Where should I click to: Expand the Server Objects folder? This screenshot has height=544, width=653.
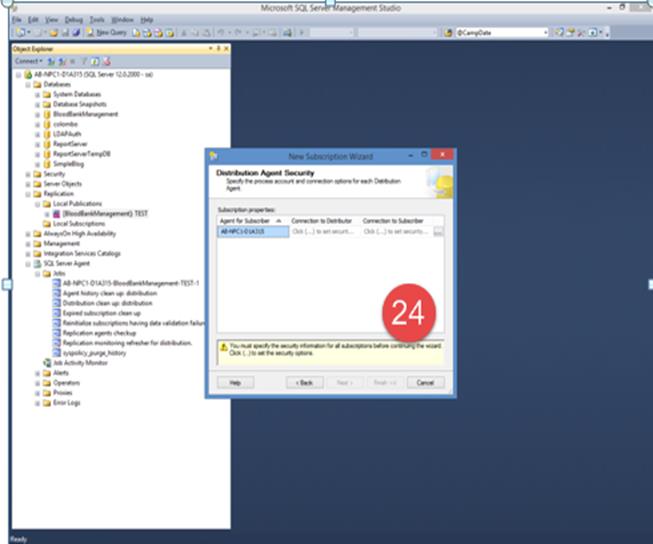pos(28,184)
